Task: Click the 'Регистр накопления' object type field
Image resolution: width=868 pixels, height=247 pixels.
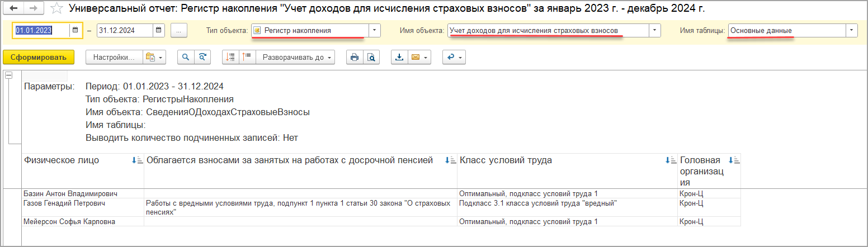Action: click(x=310, y=31)
